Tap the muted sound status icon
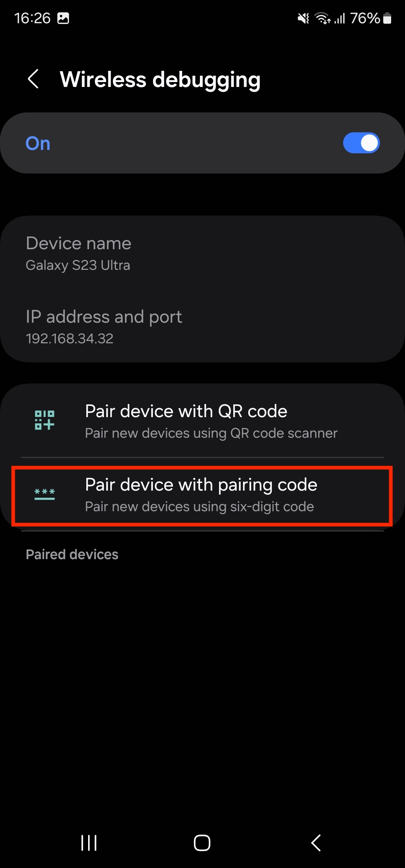405x868 pixels. (303, 18)
